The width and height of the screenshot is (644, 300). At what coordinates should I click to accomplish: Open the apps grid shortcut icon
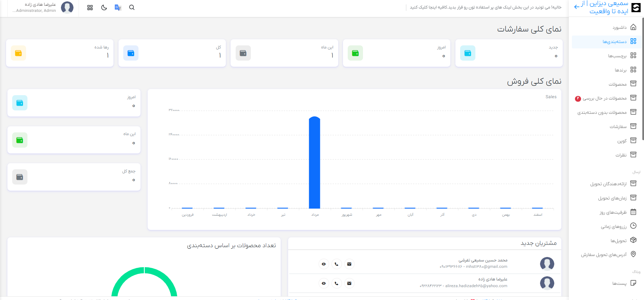tap(90, 7)
